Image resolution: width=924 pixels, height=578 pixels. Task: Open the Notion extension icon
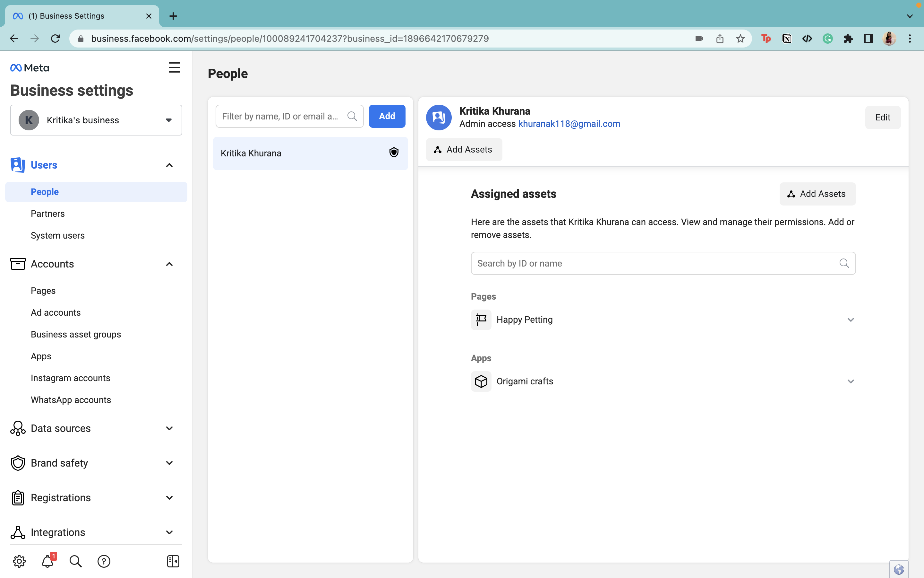pos(787,39)
